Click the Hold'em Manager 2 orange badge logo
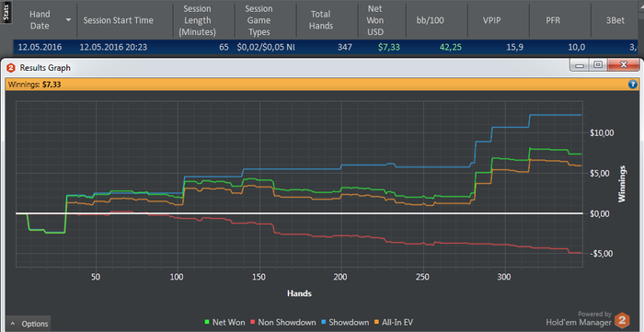This screenshot has width=644, height=332. 622,321
